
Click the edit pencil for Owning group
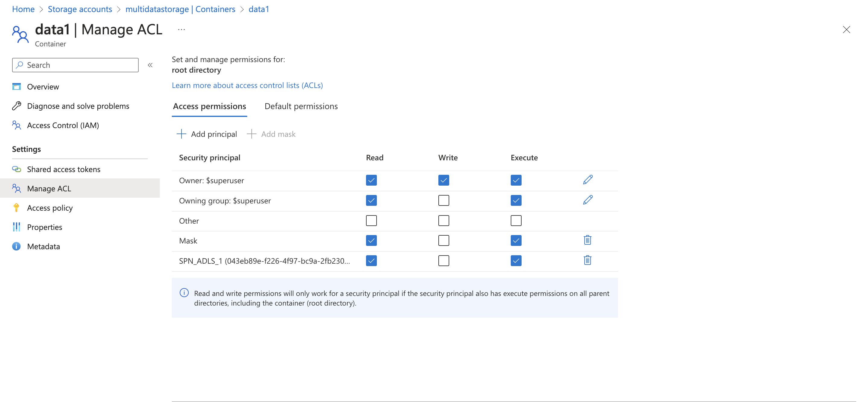coord(587,200)
